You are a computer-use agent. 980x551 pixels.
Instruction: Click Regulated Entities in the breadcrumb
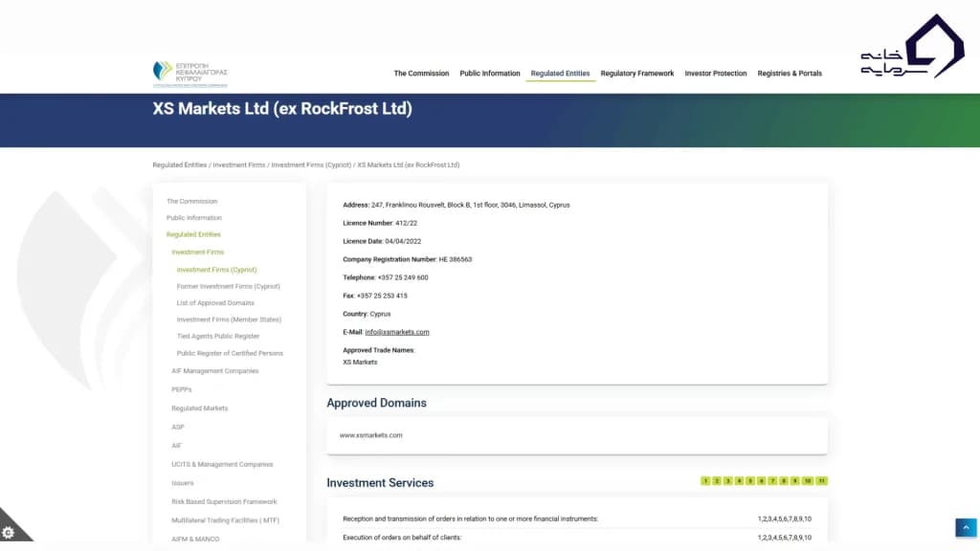click(179, 165)
